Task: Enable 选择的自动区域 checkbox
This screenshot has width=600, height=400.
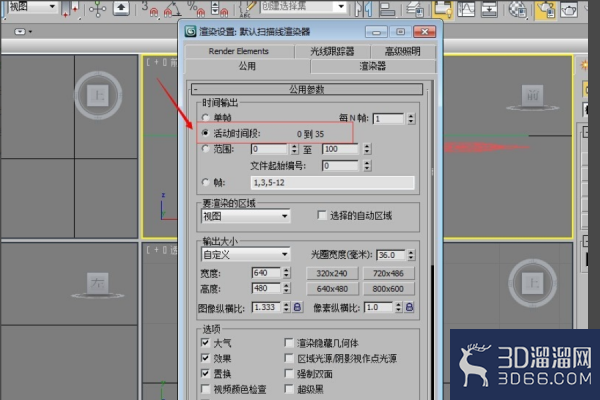Action: pos(322,215)
